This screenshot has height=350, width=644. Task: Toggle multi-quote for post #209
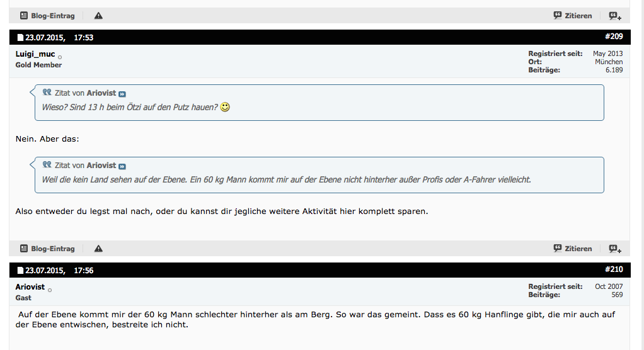[614, 249]
